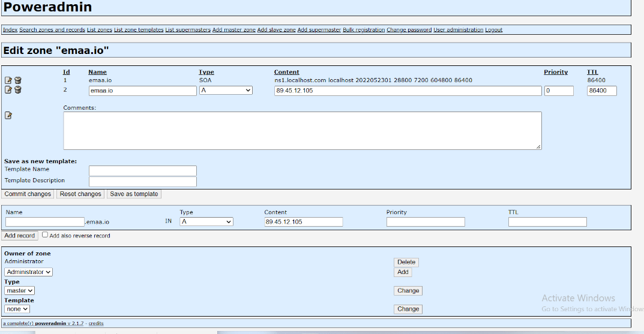644x334 pixels.
Task: Open Type dropdown for record 2
Action: coord(226,91)
